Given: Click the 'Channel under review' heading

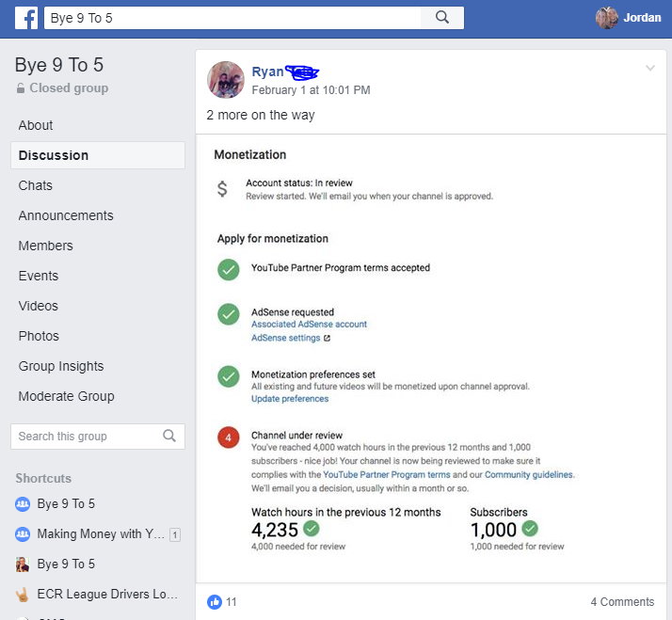Looking at the screenshot, I should click(296, 436).
